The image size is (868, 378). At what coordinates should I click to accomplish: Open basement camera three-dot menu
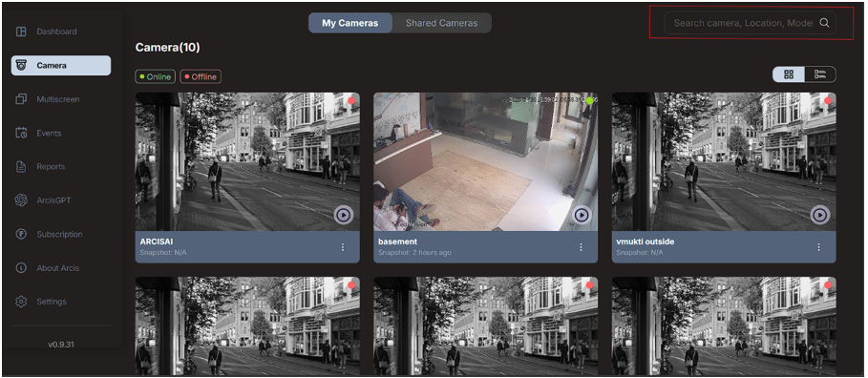pyautogui.click(x=581, y=247)
